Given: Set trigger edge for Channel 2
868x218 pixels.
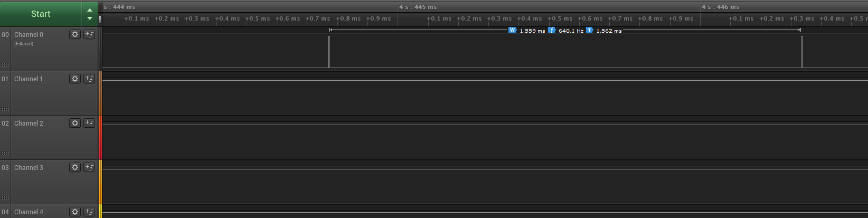Looking at the screenshot, I should point(89,123).
